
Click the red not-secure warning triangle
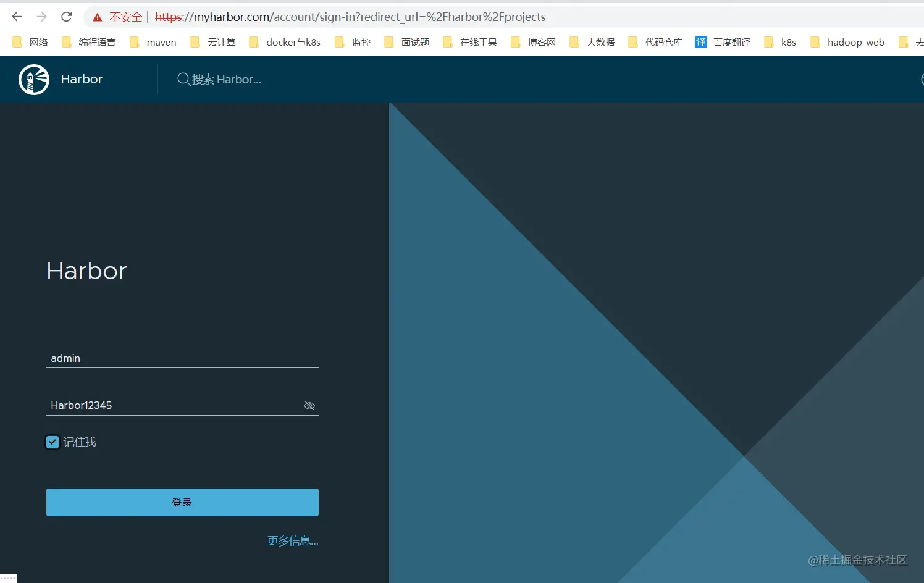[x=97, y=17]
